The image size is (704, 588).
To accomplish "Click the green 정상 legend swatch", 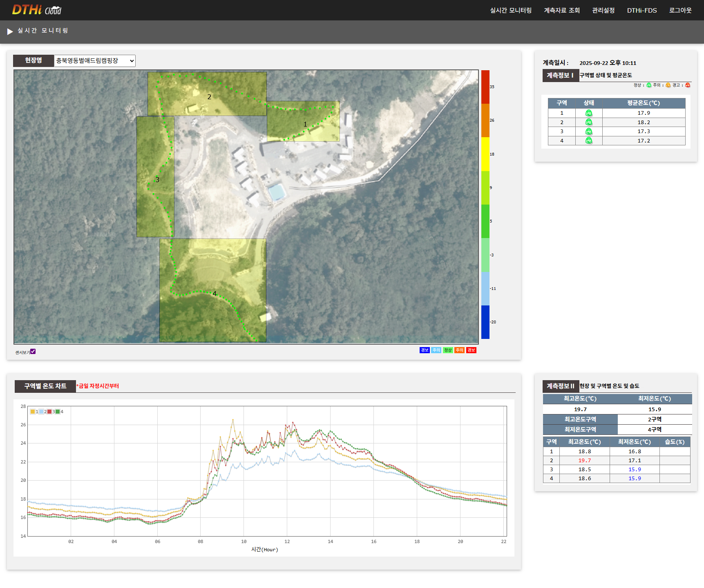I will [x=448, y=350].
